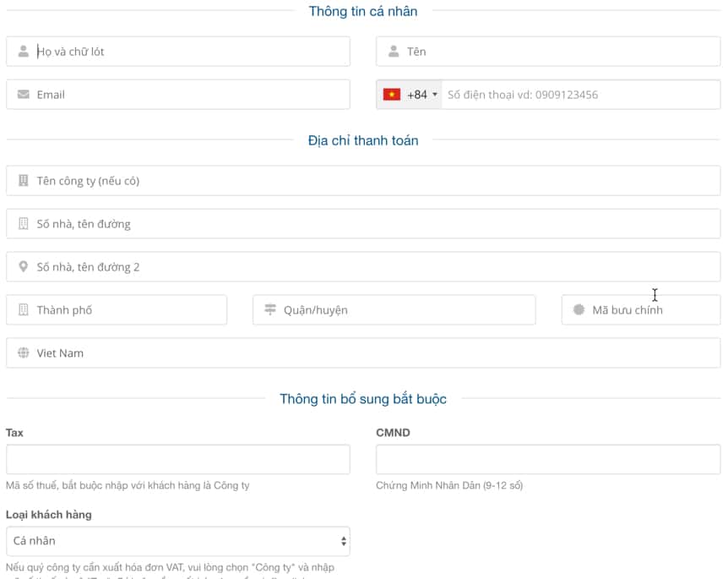Click the globe icon beside Viet Nam
728x579 pixels.
pos(23,353)
